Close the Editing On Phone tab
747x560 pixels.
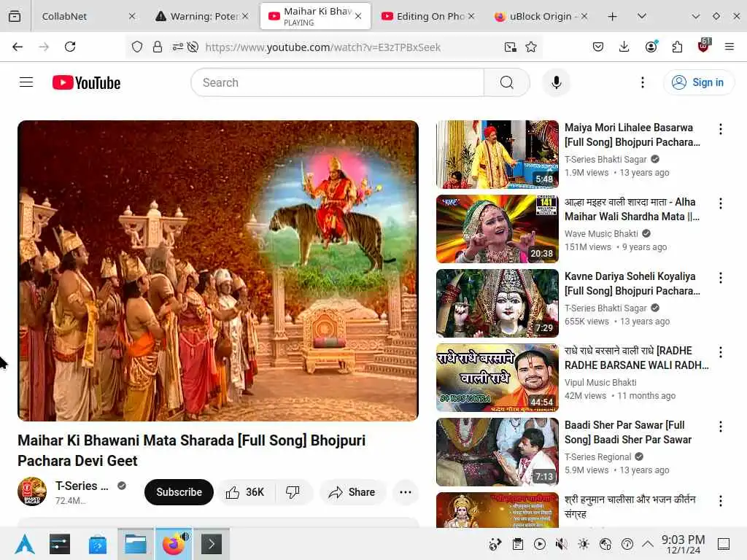[471, 16]
